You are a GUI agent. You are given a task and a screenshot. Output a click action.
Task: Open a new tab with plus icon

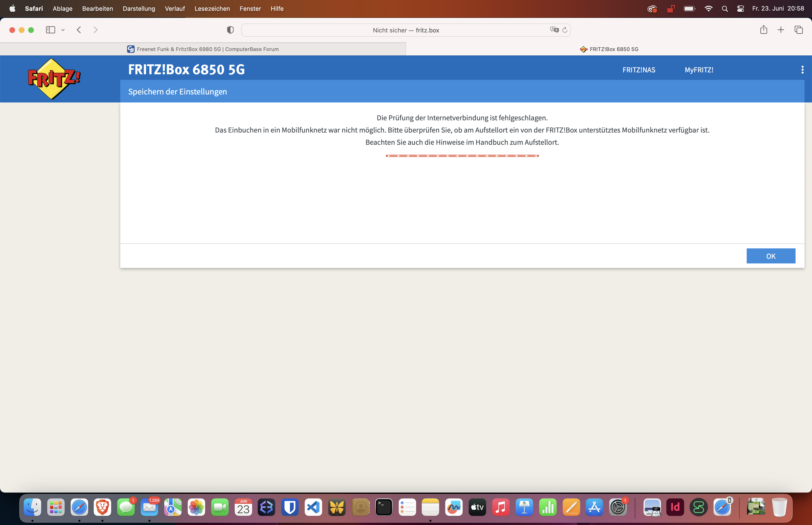click(x=781, y=30)
